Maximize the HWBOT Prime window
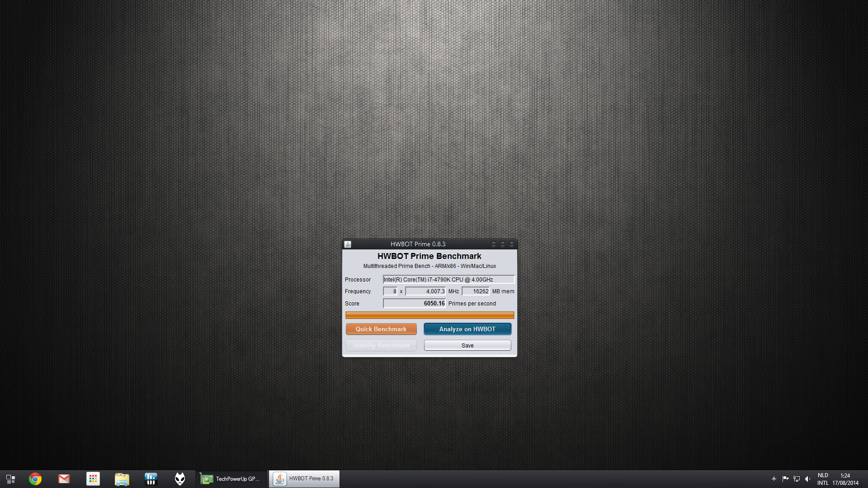 pyautogui.click(x=503, y=244)
